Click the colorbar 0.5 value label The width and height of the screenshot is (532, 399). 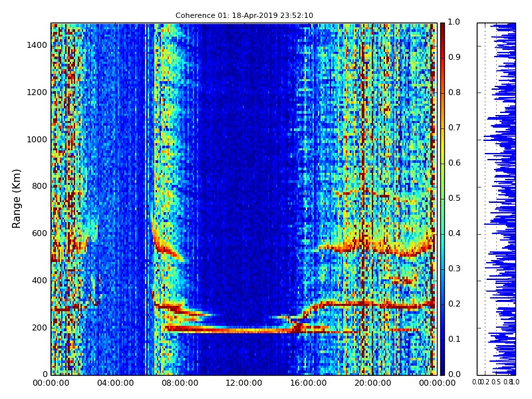[454, 198]
